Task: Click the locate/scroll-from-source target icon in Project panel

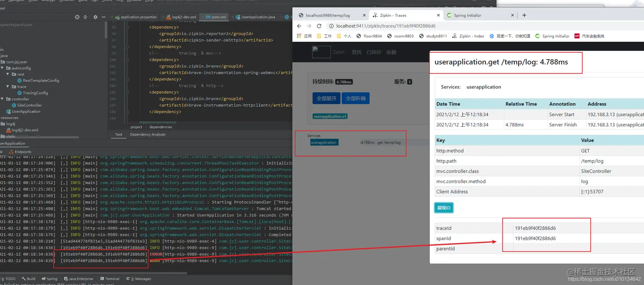Action: (77, 17)
